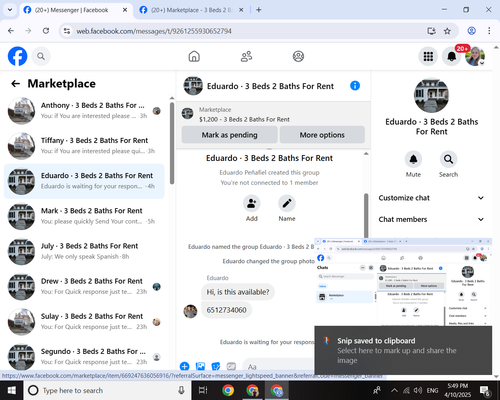Open the Action Center notifications icon
Viewport: 500px width, 400px height.
coord(485,390)
